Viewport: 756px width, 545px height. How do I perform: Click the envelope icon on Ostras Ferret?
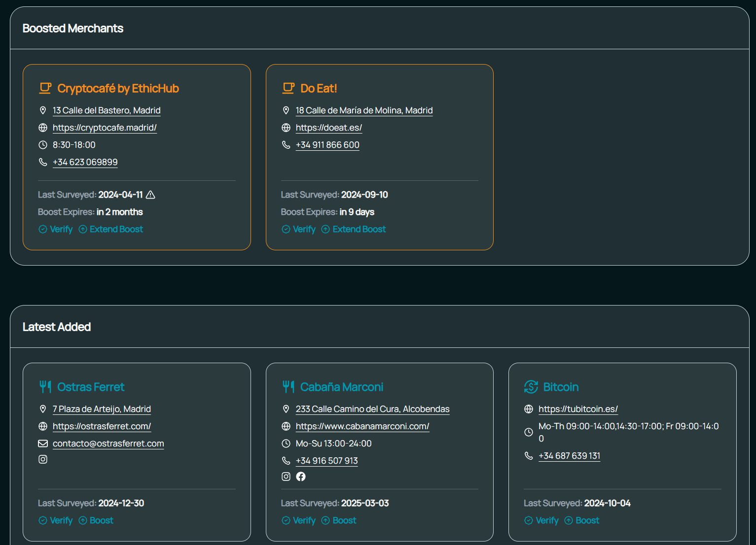click(x=43, y=443)
